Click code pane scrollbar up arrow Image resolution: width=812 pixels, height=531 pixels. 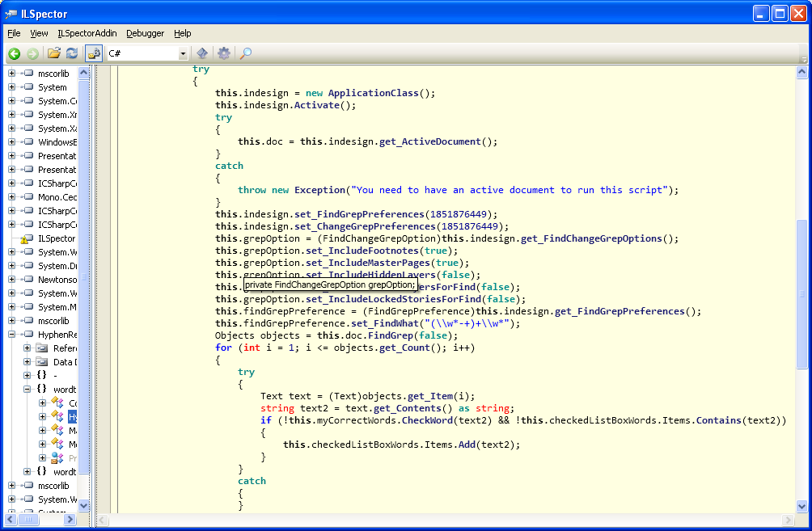(x=801, y=71)
